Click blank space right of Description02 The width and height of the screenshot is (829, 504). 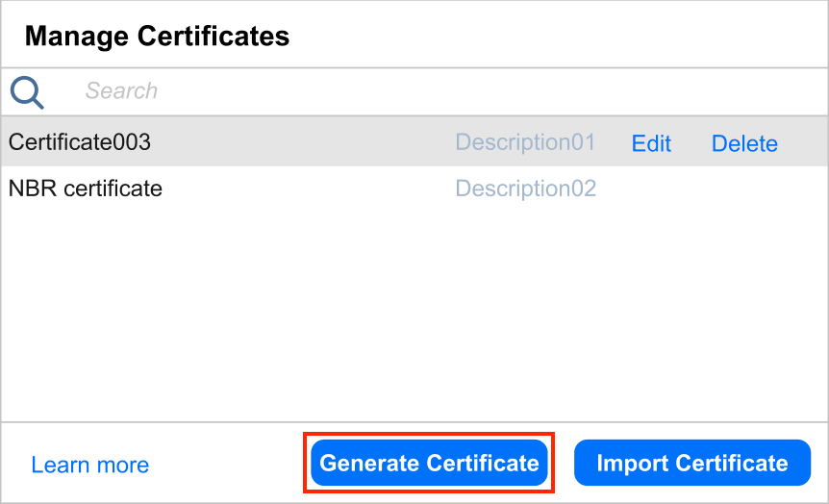pos(712,189)
